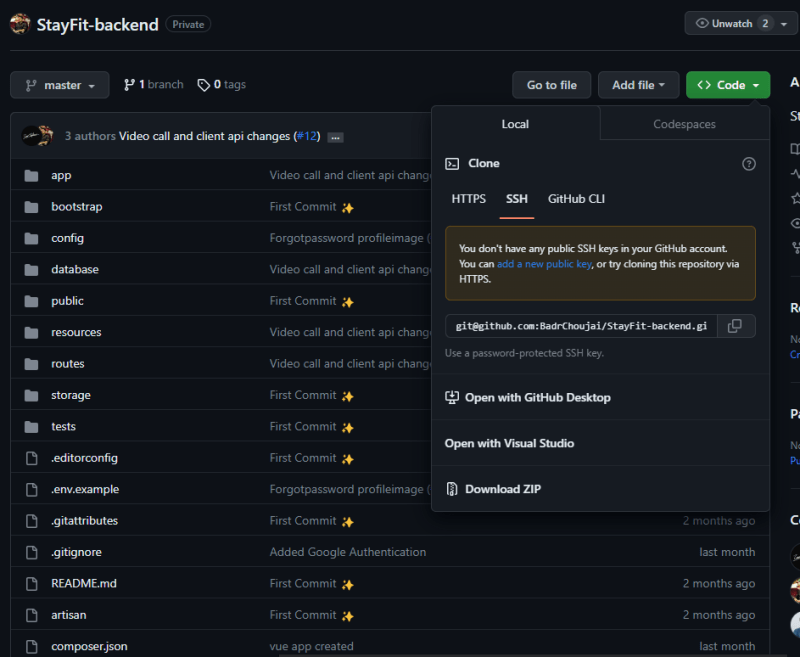This screenshot has width=800, height=657.
Task: Switch to the Local tab
Action: 515,124
